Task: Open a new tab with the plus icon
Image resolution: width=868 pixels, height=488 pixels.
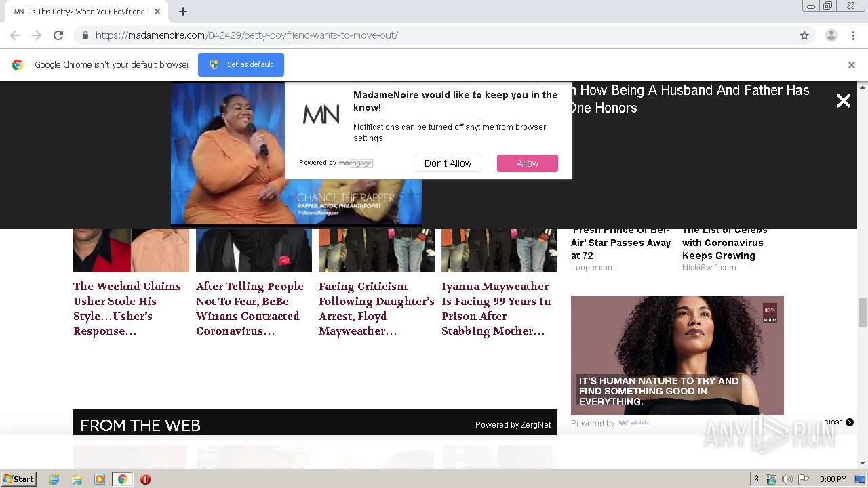Action: click(183, 12)
